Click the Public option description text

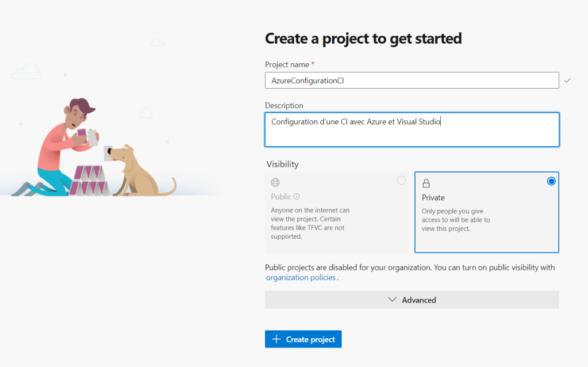pyautogui.click(x=310, y=223)
